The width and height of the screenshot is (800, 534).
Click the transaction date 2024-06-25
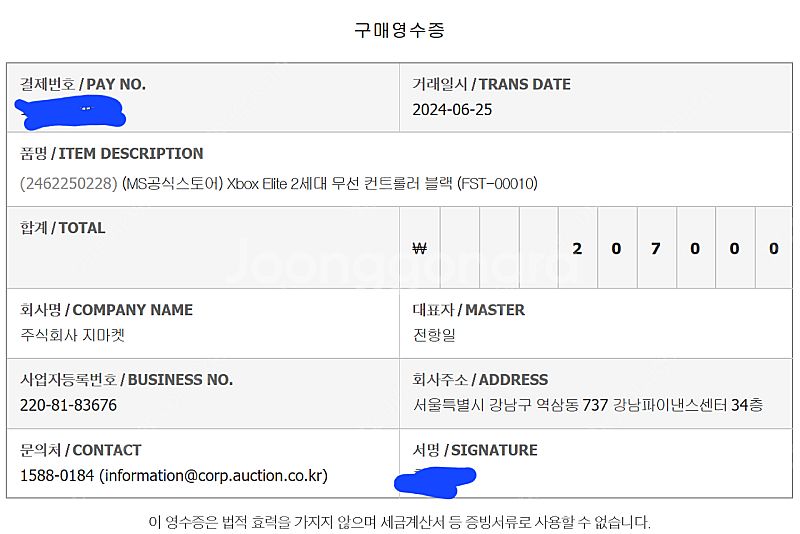452,110
